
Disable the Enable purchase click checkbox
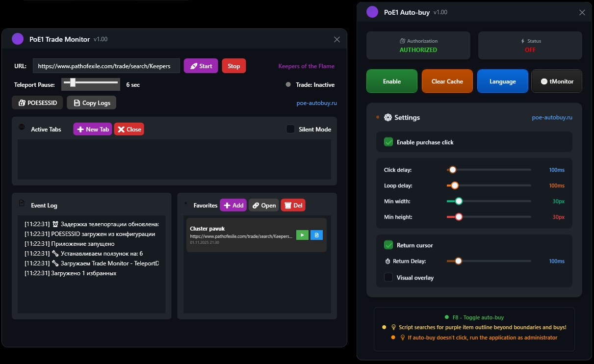coord(388,142)
